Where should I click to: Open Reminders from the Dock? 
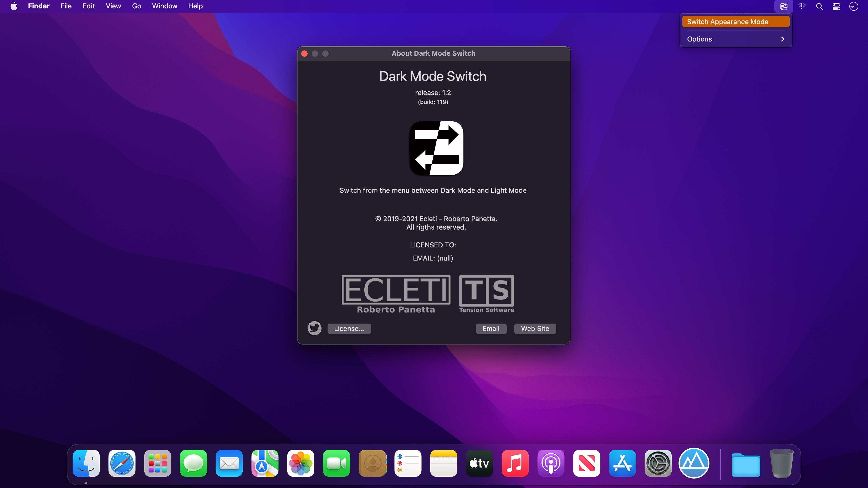408,463
